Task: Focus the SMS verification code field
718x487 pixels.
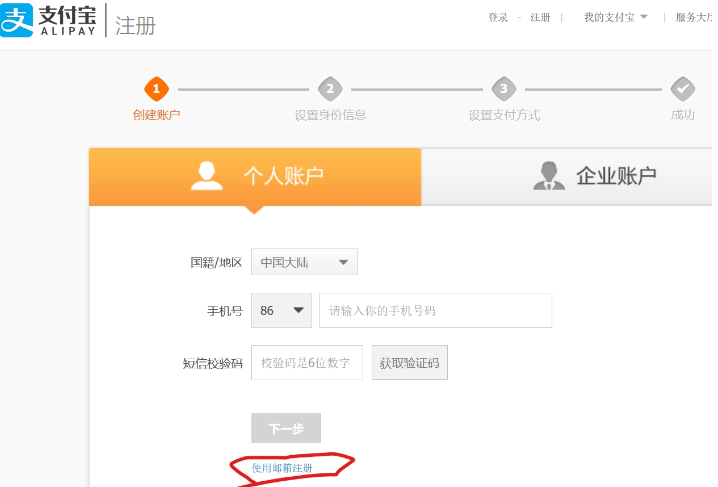Action: [x=307, y=362]
